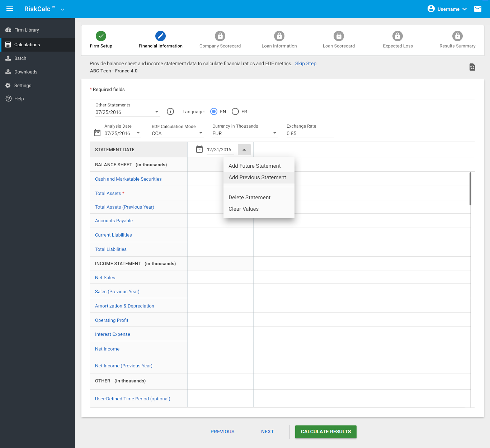Open the Downloads sidebar item
The width and height of the screenshot is (490, 448).
pyautogui.click(x=37, y=72)
